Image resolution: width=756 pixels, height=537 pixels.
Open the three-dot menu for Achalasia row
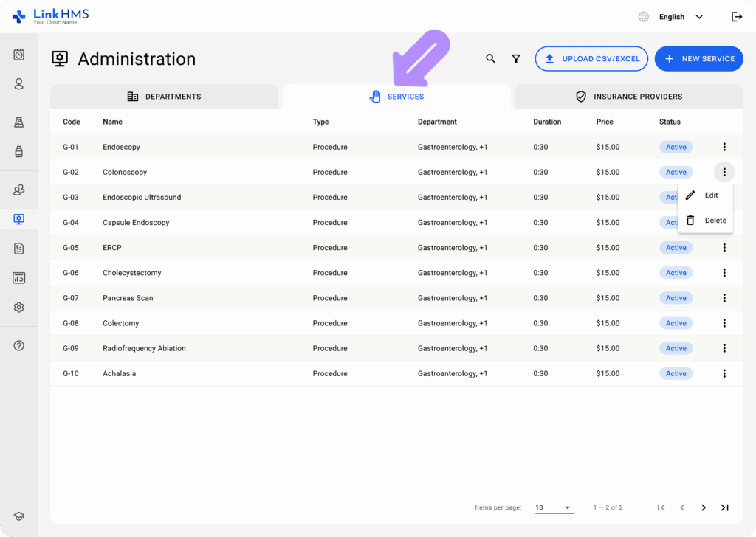pos(724,373)
